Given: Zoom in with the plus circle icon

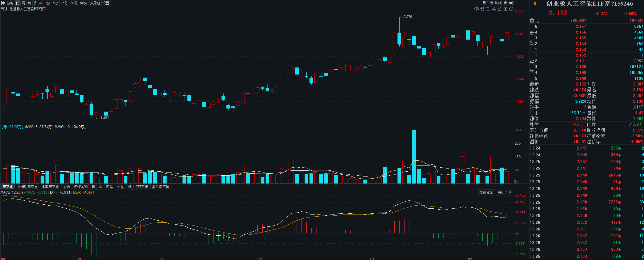Looking at the screenshot, I should [505, 9].
